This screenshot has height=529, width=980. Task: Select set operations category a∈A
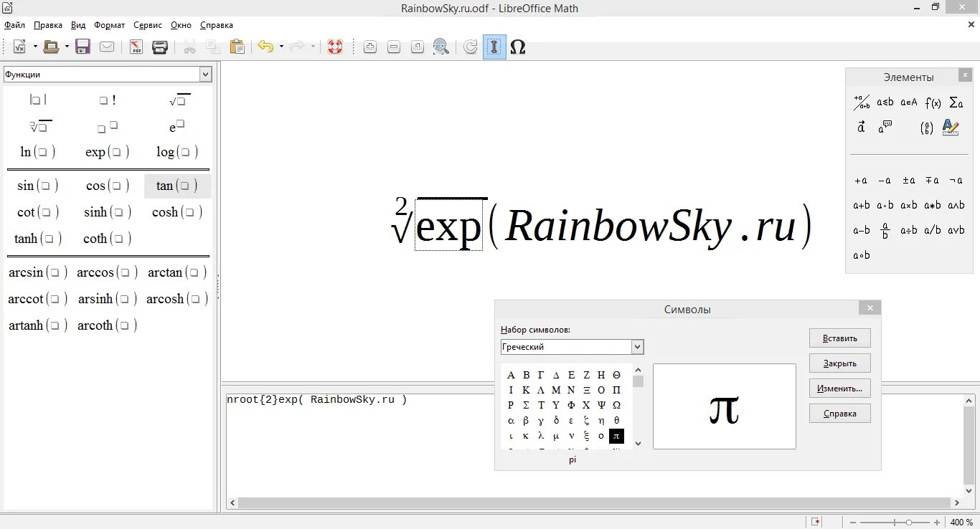(909, 103)
